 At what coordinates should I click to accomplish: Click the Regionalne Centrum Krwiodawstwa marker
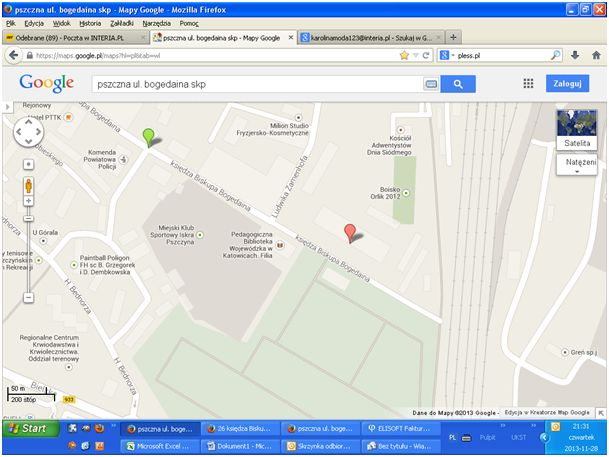click(x=69, y=367)
